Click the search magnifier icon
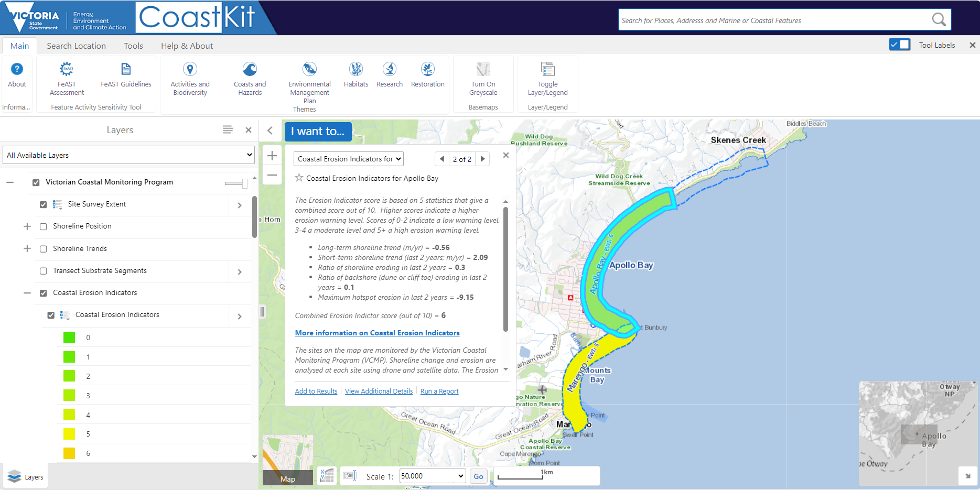The image size is (980, 490). tap(939, 20)
